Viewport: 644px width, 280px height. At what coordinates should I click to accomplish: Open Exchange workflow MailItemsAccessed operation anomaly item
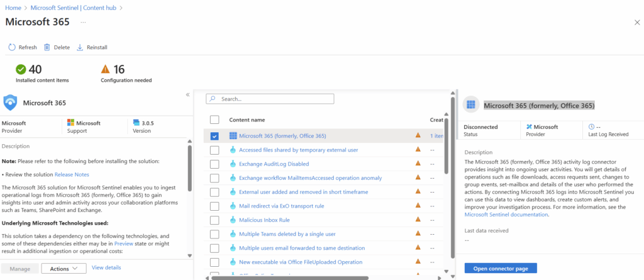click(x=311, y=178)
